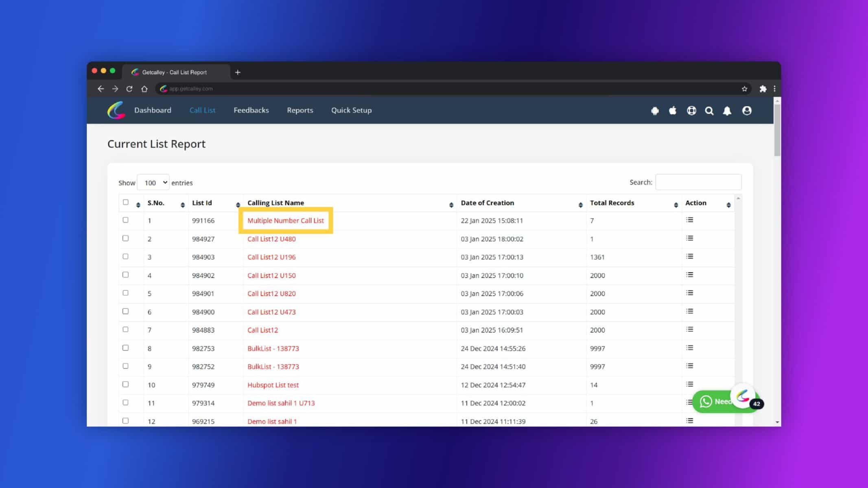Open the help lifebuoy icon
Screen dimensions: 868x488
click(x=691, y=111)
